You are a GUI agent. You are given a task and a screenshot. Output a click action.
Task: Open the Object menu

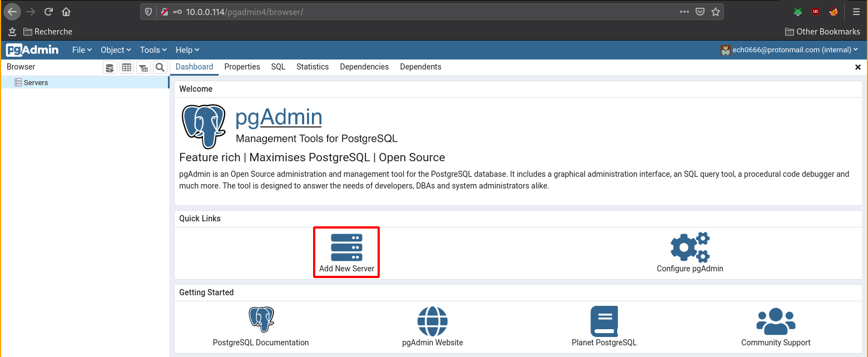pos(116,50)
